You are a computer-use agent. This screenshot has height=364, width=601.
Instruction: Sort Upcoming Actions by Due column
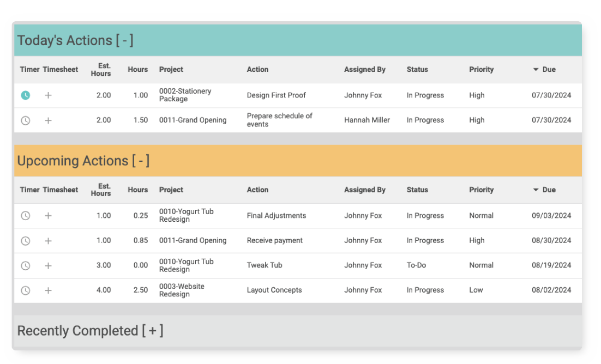[548, 190]
